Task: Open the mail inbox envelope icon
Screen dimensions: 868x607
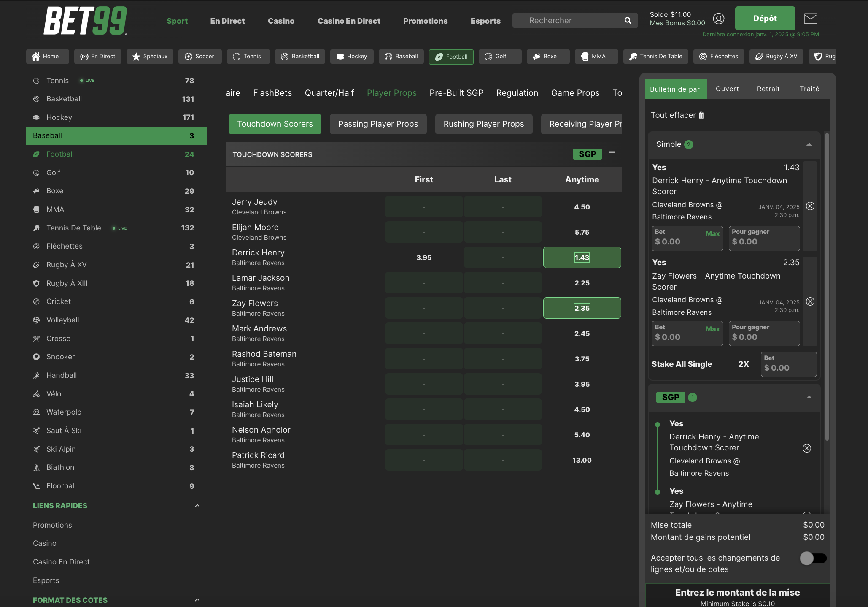Action: (x=810, y=19)
